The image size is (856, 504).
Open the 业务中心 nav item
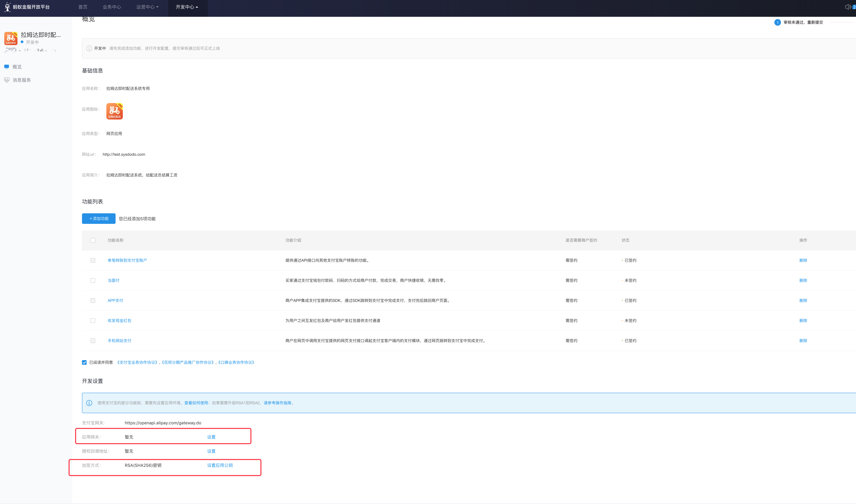coord(112,7)
